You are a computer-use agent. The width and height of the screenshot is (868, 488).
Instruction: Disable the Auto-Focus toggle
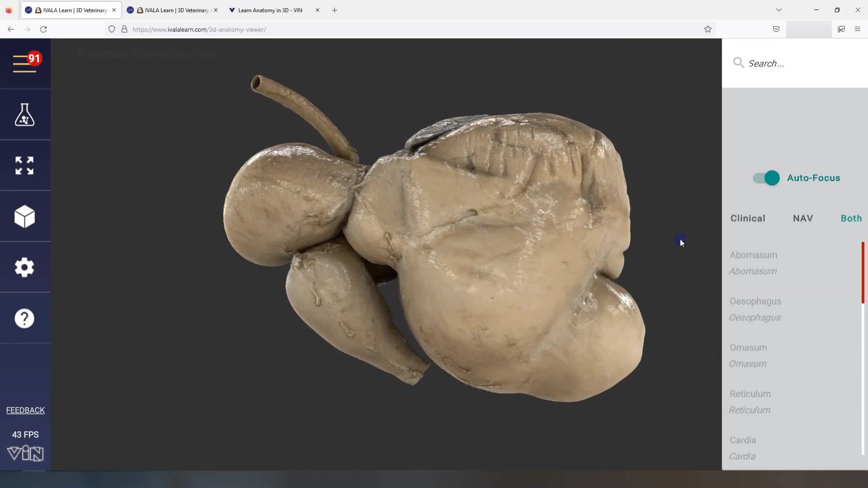(765, 178)
